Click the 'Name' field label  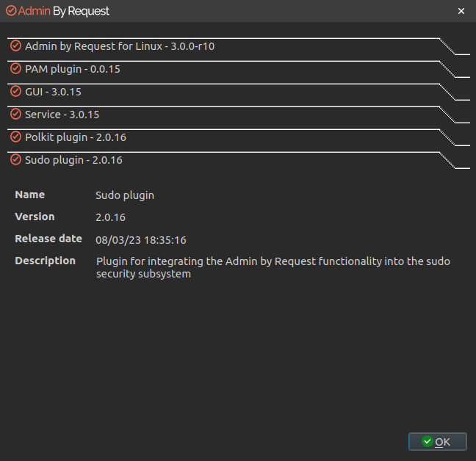(29, 195)
